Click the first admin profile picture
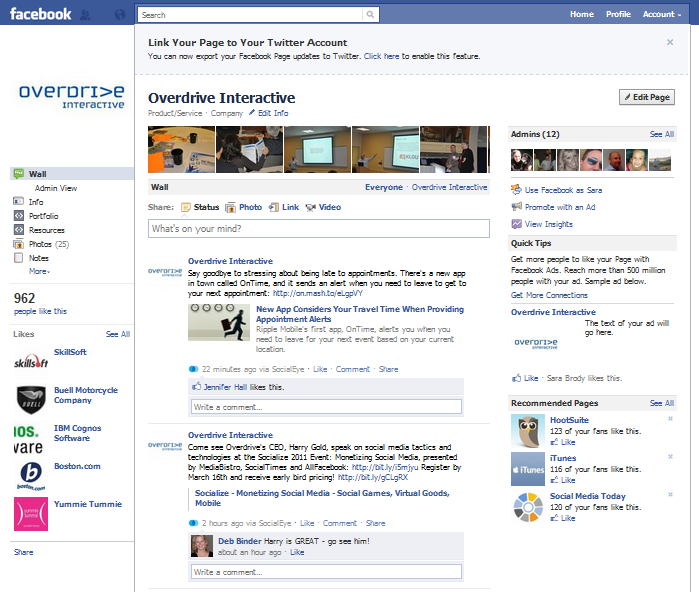 522,160
